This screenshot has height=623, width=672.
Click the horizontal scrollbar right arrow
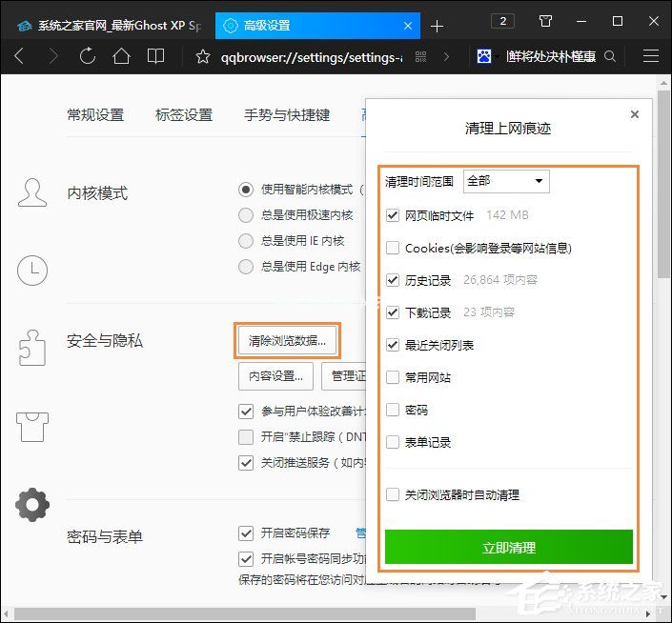(x=648, y=614)
